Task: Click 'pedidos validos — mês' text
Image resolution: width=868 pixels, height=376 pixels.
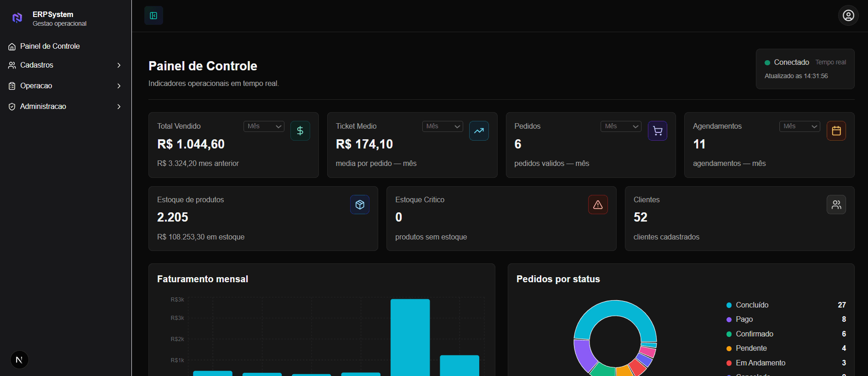Action: point(552,164)
